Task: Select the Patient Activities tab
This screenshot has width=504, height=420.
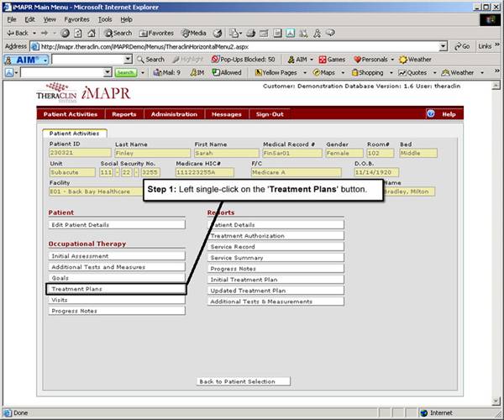Action: pos(73,133)
